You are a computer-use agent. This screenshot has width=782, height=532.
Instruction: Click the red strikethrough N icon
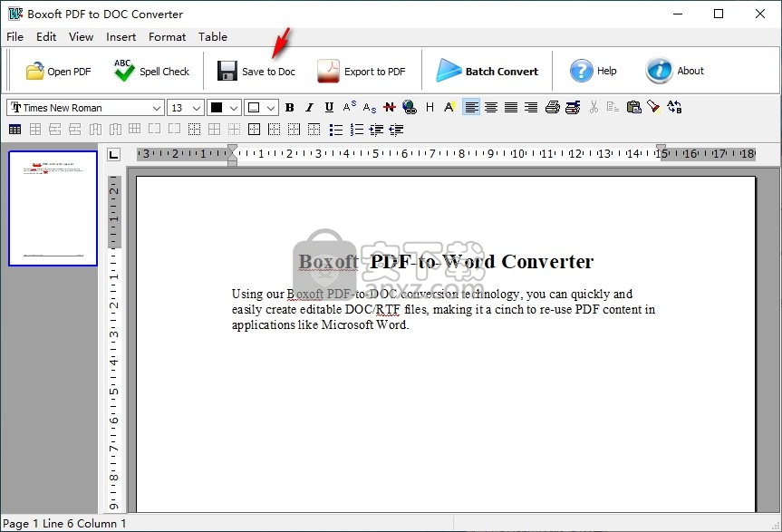click(x=390, y=107)
